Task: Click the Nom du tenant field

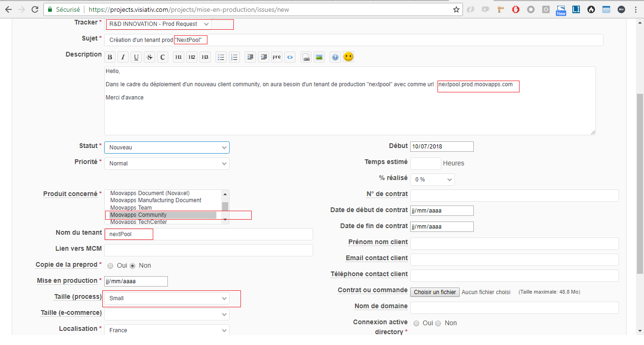Action: pos(208,234)
